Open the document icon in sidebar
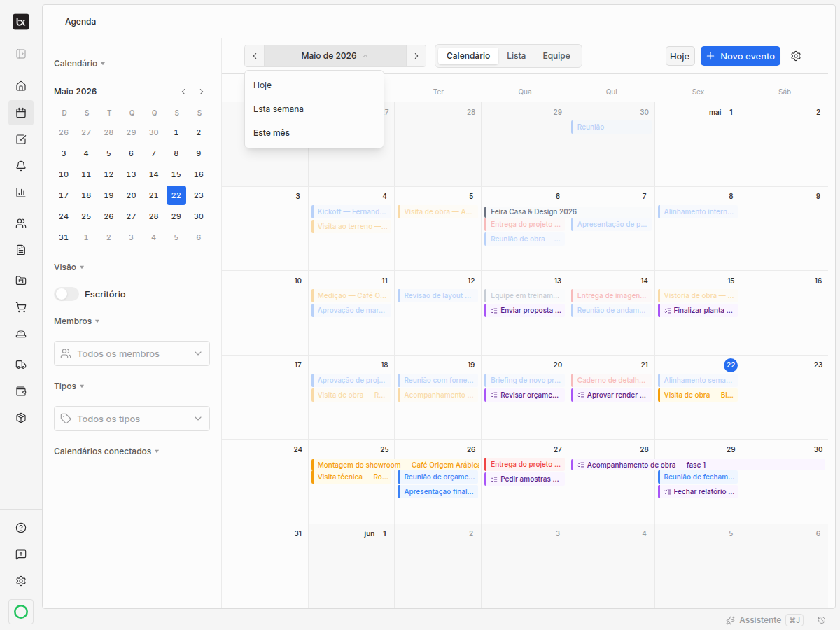The height and width of the screenshot is (630, 840). (x=21, y=250)
